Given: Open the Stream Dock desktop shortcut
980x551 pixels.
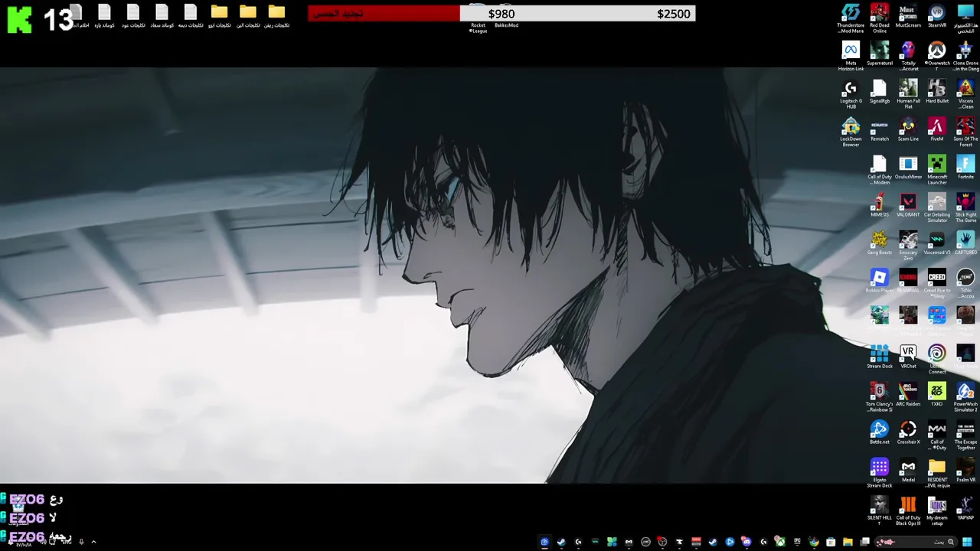Looking at the screenshot, I should point(879,357).
